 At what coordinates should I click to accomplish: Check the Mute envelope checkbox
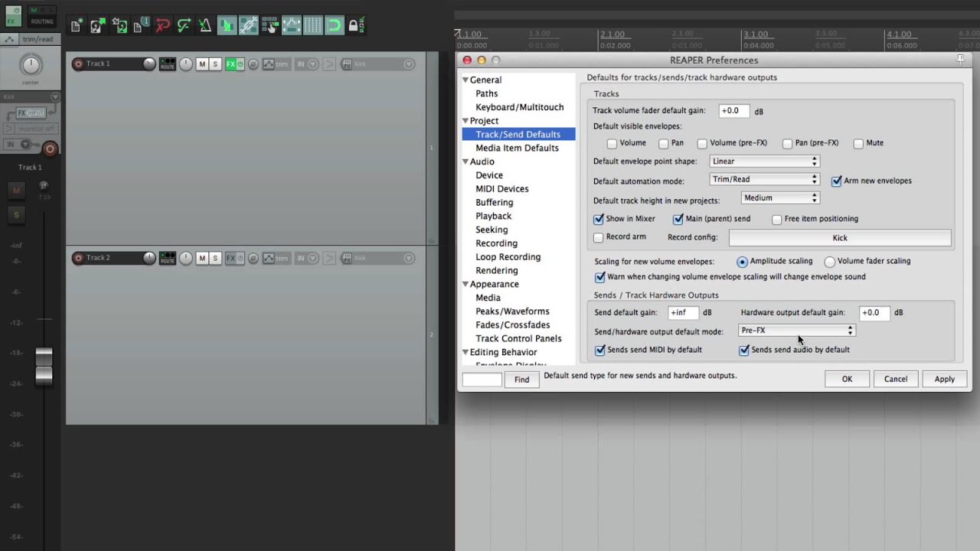coord(858,143)
